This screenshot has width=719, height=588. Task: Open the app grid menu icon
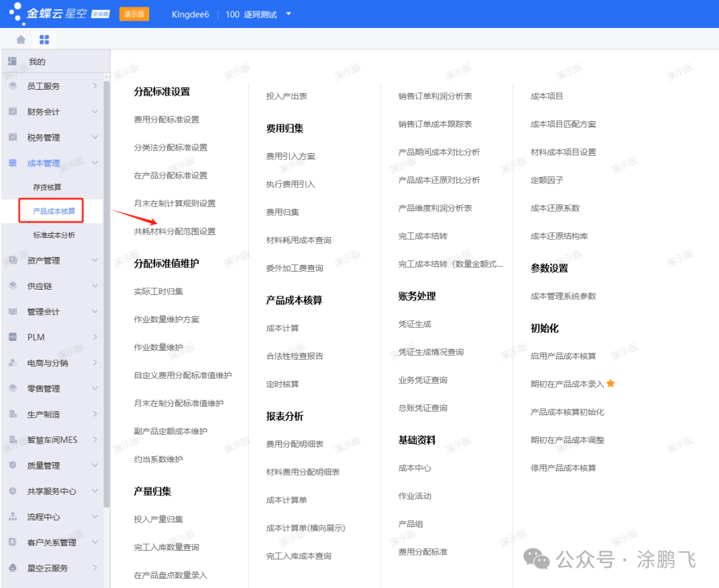44,39
